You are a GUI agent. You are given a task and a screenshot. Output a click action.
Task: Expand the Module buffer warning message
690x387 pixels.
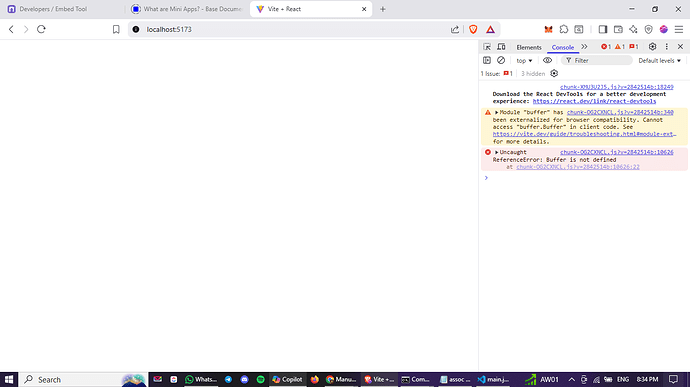click(496, 113)
